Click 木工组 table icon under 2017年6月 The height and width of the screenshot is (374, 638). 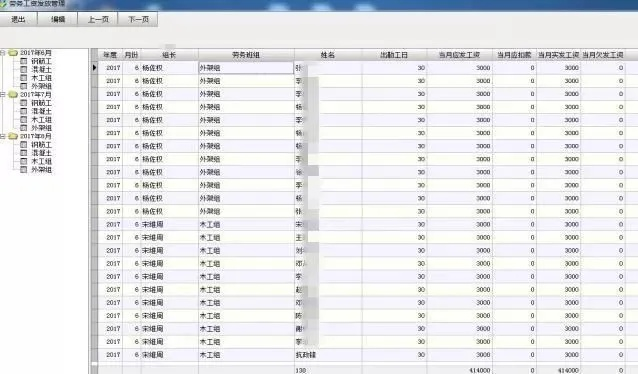[24, 78]
